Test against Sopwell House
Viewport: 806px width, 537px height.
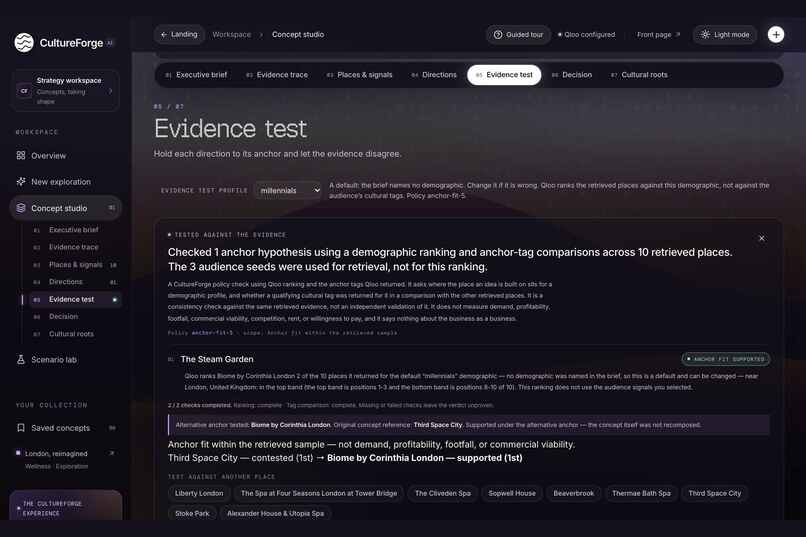(512, 493)
